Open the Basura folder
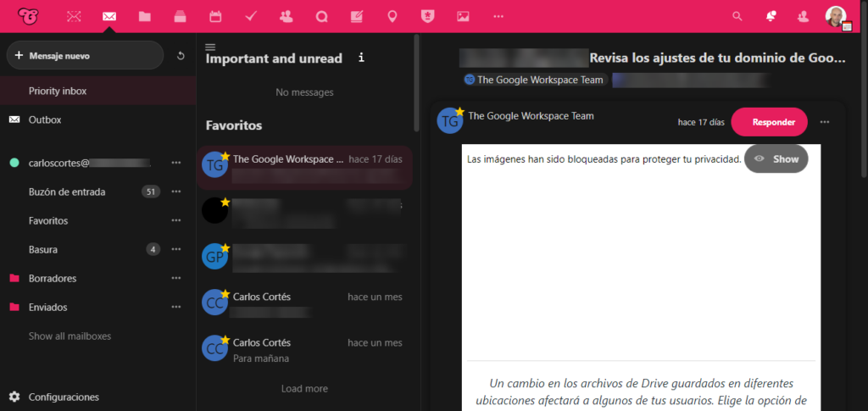 (43, 249)
